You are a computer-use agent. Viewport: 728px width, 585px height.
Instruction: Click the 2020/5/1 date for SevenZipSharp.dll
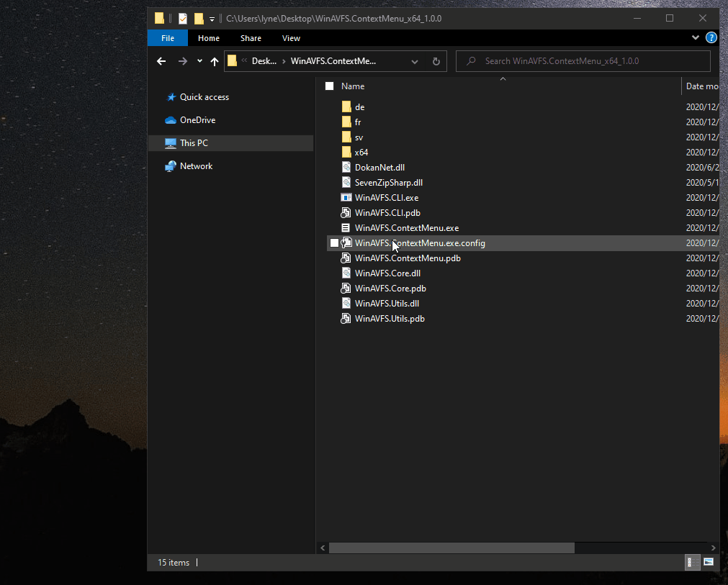pyautogui.click(x=702, y=183)
